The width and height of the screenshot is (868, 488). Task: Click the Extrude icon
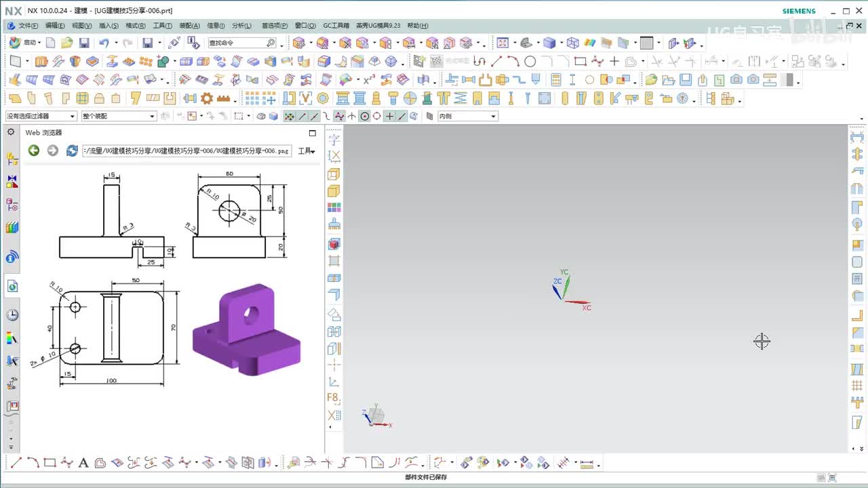click(x=41, y=61)
